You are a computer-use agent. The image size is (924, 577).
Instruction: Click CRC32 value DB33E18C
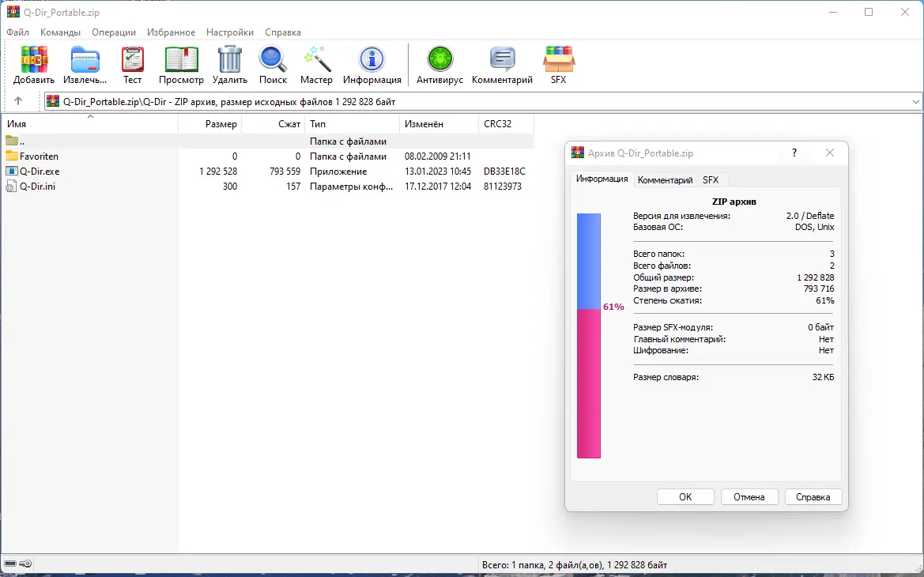(504, 171)
